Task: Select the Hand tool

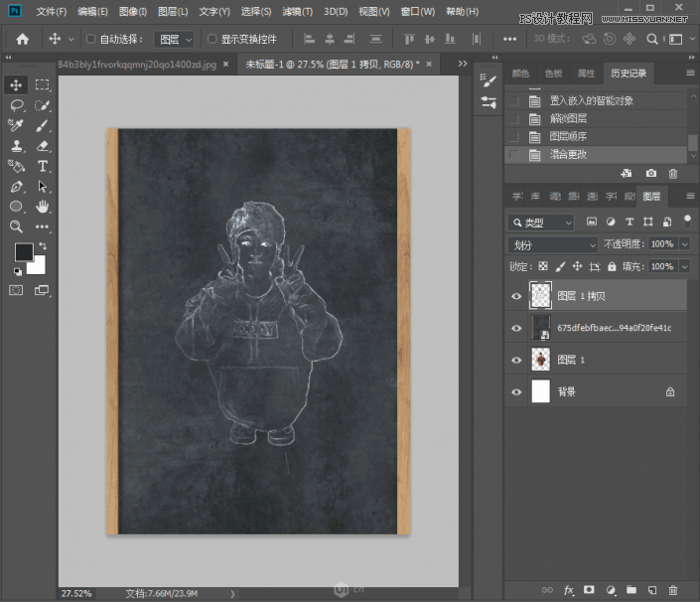Action: pyautogui.click(x=42, y=207)
